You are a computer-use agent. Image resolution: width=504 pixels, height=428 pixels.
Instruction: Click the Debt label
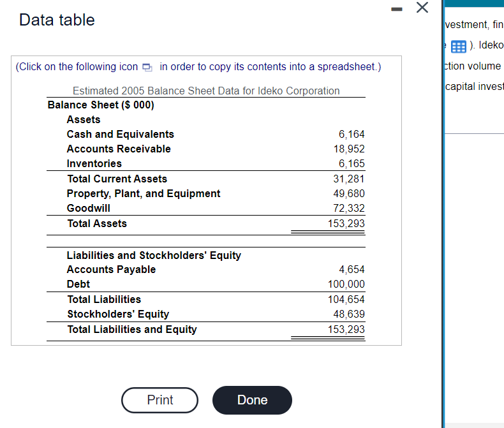[78, 284]
